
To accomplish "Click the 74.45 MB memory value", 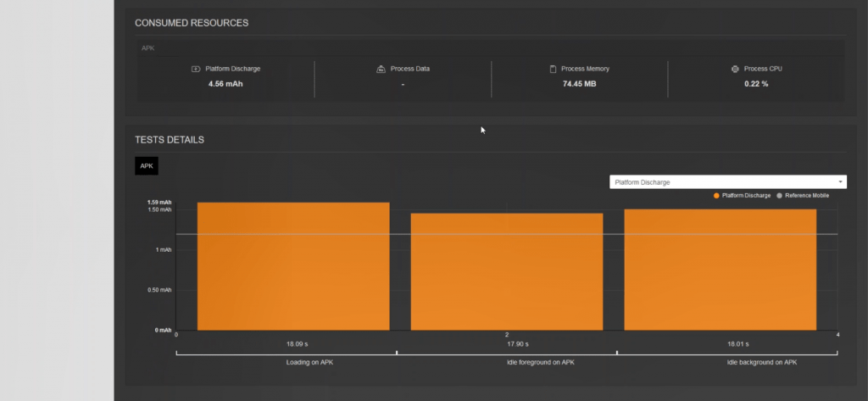I will point(579,84).
